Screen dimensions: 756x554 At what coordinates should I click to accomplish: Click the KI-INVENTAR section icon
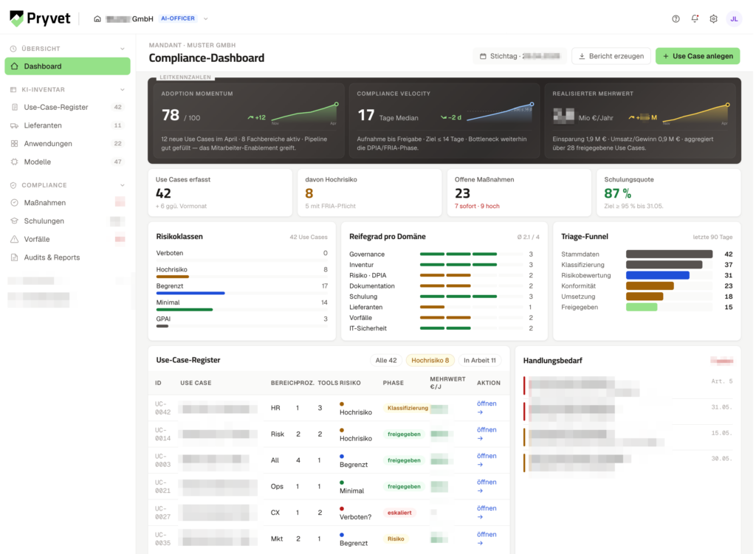point(13,89)
